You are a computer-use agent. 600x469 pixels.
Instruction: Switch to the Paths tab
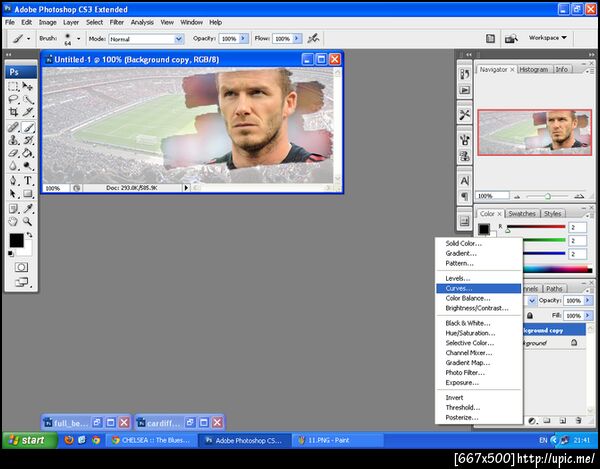pyautogui.click(x=554, y=288)
